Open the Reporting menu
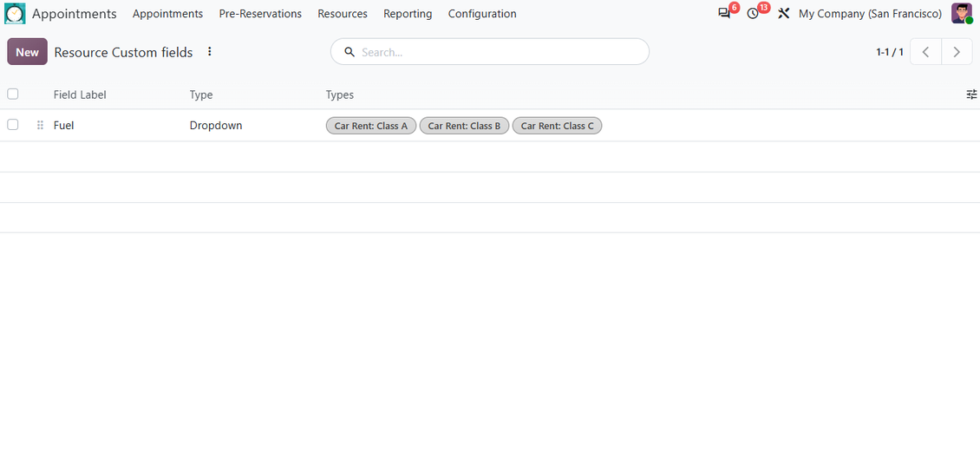This screenshot has height=476, width=980. click(408, 14)
